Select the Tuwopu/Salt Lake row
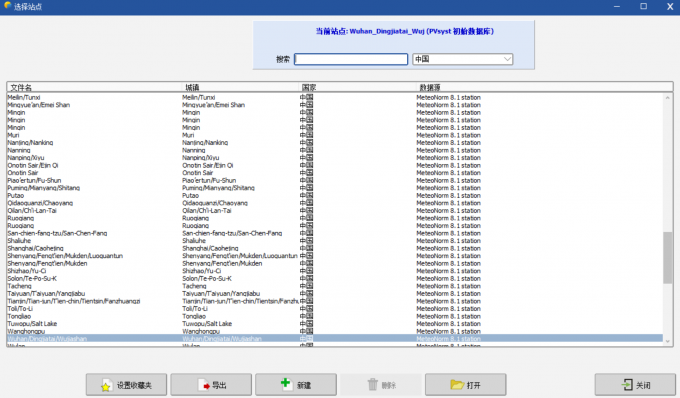Screen dimensions: 680x398 coord(335,324)
